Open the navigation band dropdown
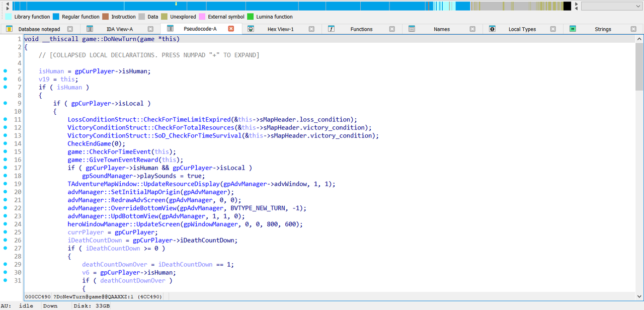Image resolution: width=644 pixels, height=310 pixels. coord(611,6)
